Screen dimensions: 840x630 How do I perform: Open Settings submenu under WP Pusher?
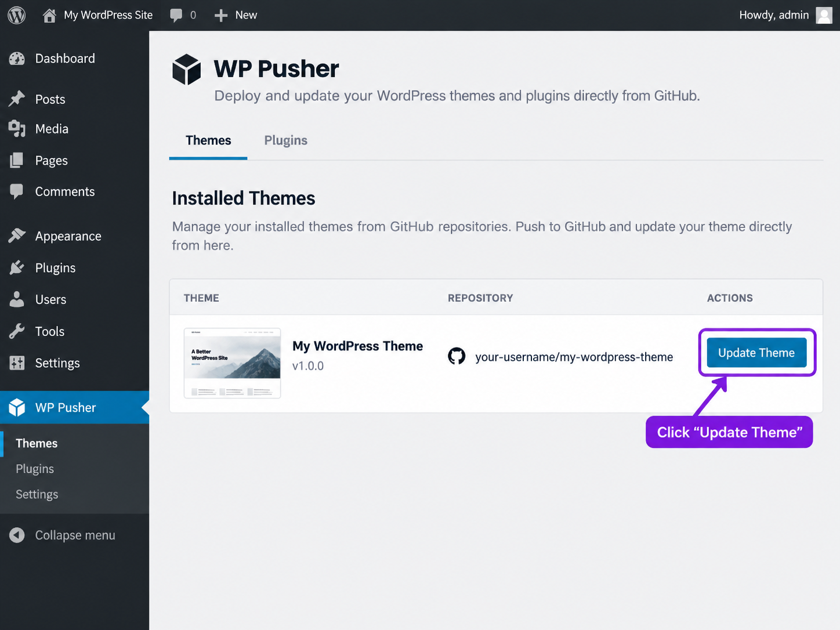(37, 494)
